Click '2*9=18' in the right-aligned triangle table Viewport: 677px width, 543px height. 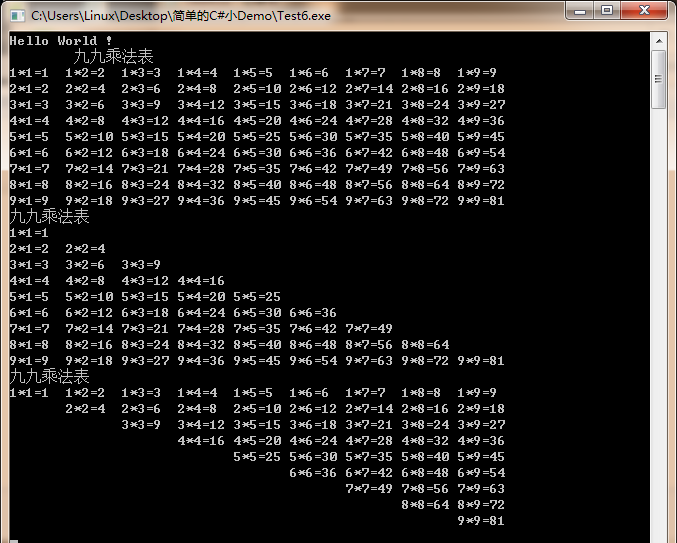pos(481,408)
